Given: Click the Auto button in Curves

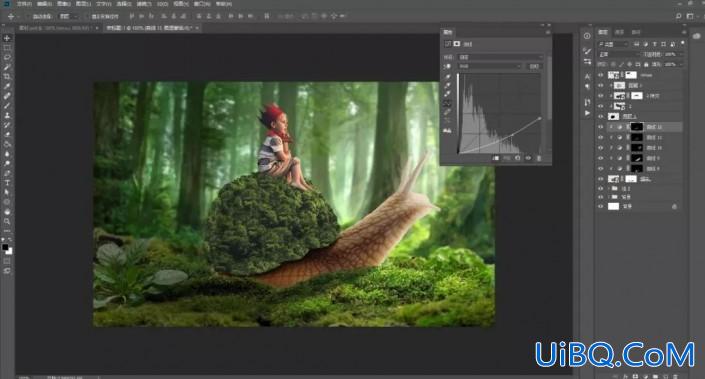Looking at the screenshot, I should tap(534, 66).
